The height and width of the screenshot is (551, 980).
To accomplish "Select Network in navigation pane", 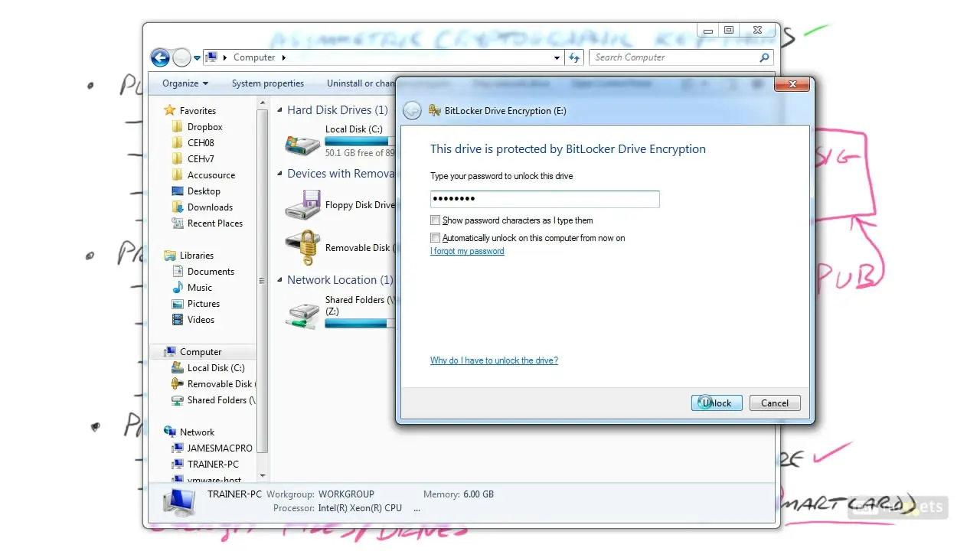I will click(197, 432).
